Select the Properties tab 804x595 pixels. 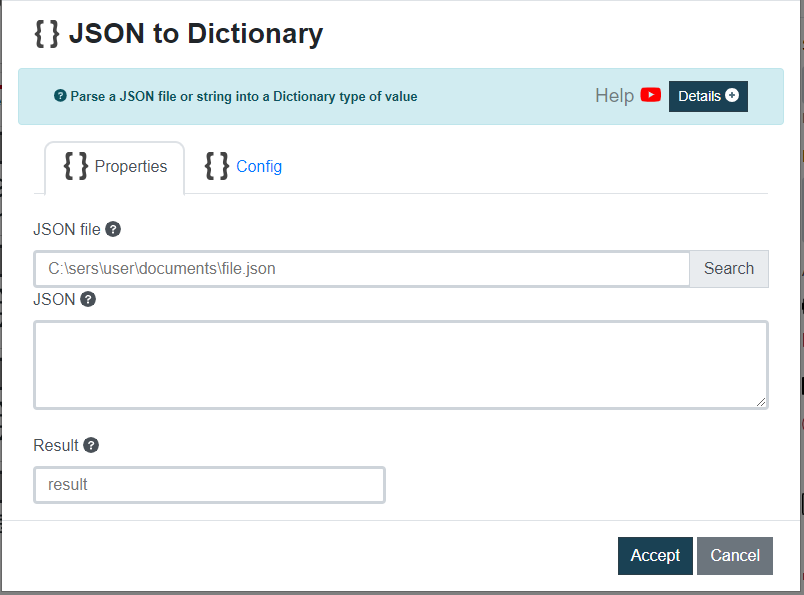click(130, 166)
